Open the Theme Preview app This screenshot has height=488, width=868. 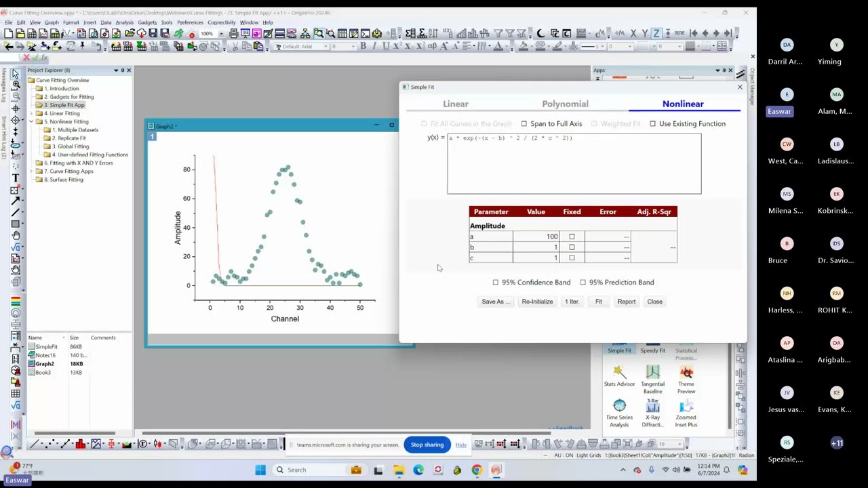pos(686,379)
